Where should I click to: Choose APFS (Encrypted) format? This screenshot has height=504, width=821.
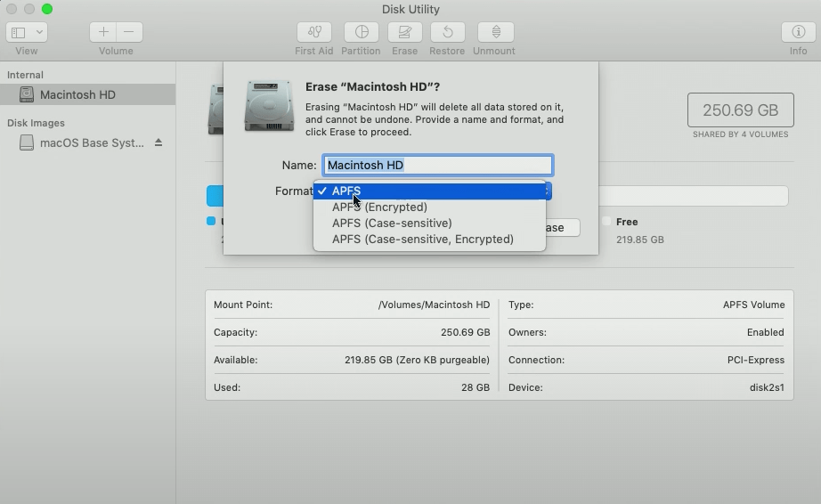(x=429, y=207)
